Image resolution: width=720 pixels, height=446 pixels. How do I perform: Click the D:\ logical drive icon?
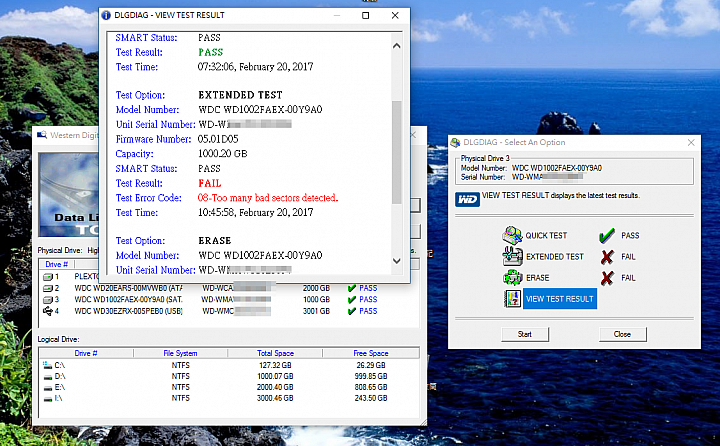pyautogui.click(x=47, y=377)
